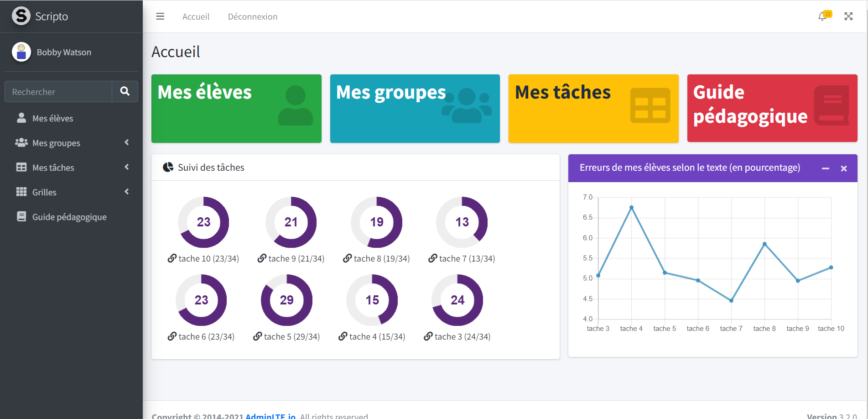This screenshot has height=419, width=868.
Task: Click the tache 8 donut progress chart
Action: point(376,222)
